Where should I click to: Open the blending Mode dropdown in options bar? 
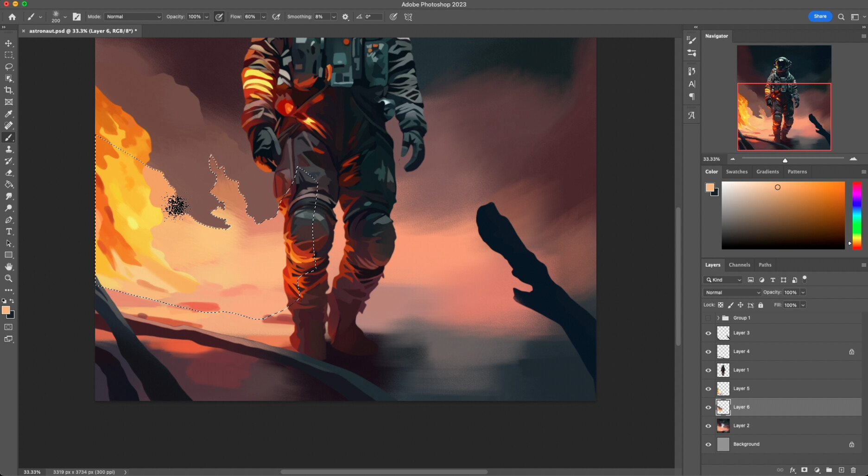click(133, 17)
